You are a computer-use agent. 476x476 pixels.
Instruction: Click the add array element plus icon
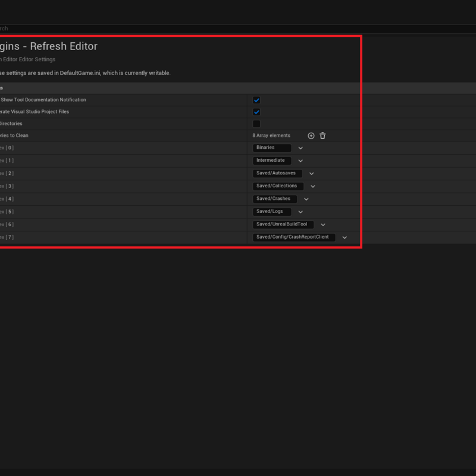pos(311,136)
